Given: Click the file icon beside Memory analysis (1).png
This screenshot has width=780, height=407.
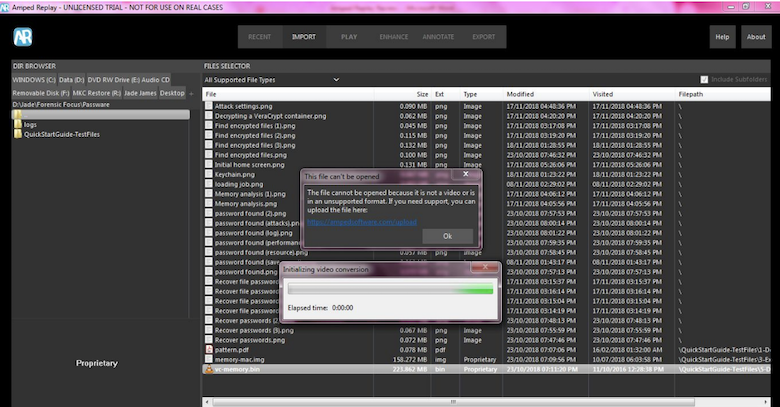Looking at the screenshot, I should point(209,194).
